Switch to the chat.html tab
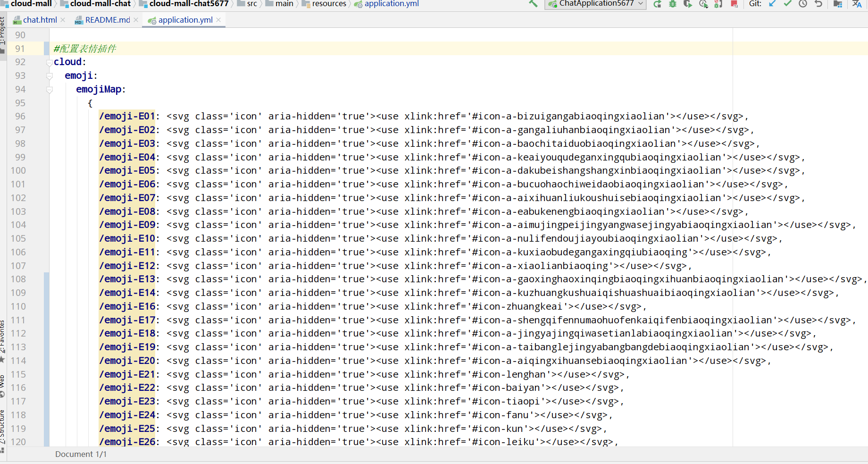This screenshot has height=464, width=868. (40, 20)
